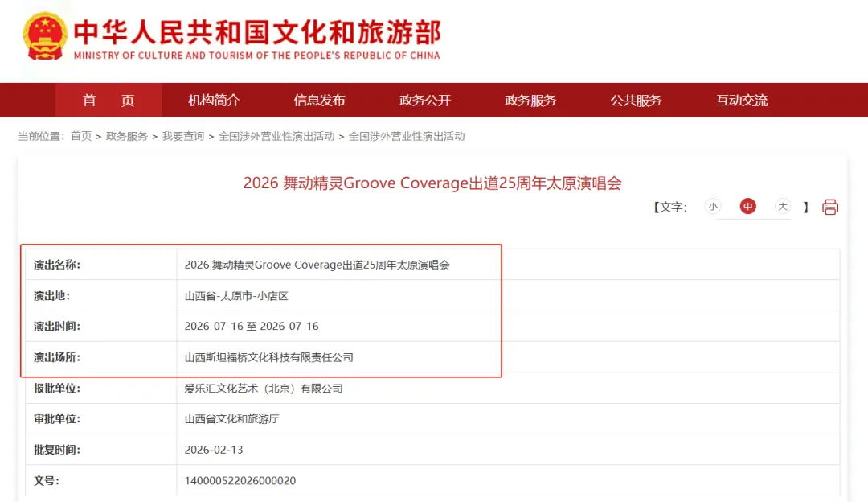Select the date range 2026-07-16 至 2026-07-16

point(252,327)
